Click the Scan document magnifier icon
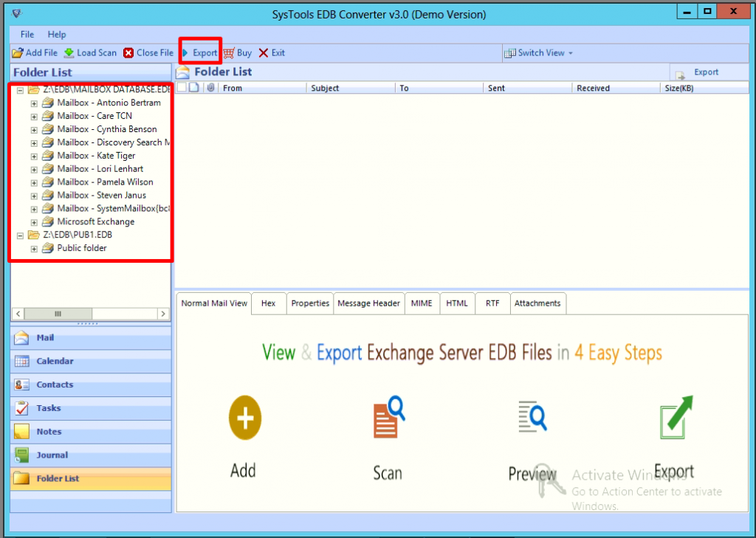 point(388,417)
